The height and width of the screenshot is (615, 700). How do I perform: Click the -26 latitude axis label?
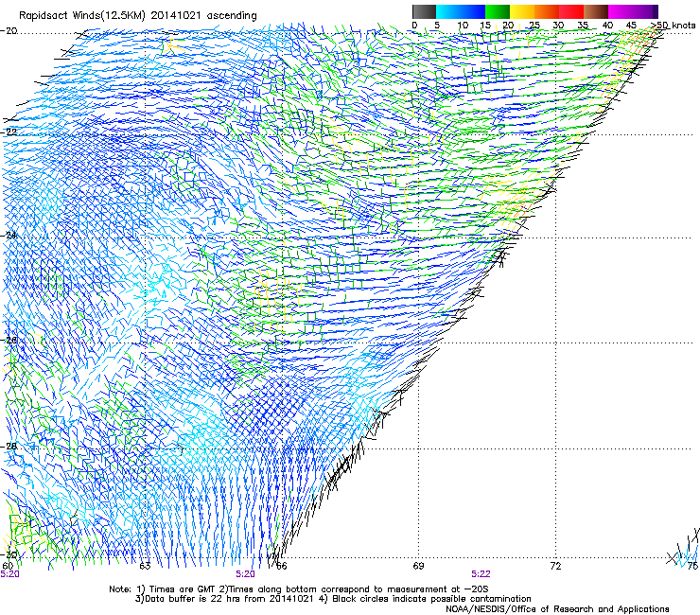[x=9, y=341]
